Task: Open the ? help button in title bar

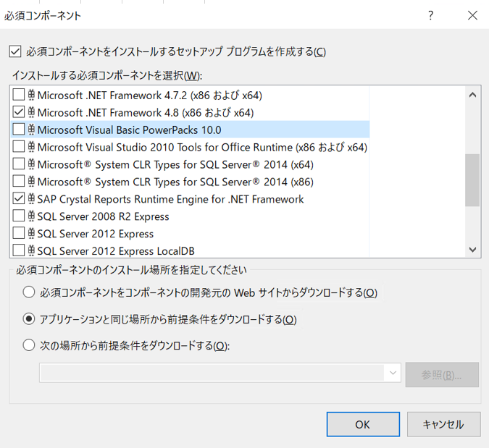Action: click(430, 15)
